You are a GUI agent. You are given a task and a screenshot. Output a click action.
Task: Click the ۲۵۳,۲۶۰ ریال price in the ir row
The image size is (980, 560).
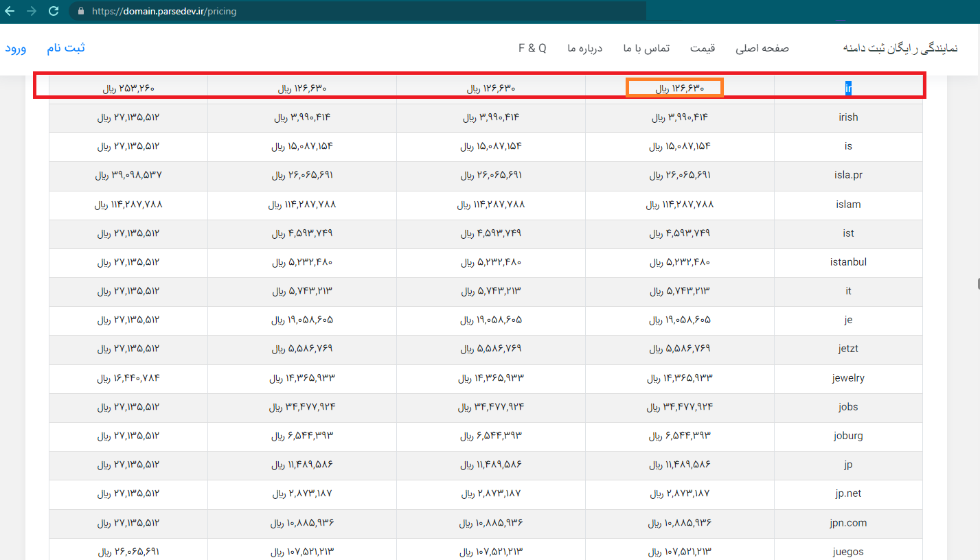pyautogui.click(x=128, y=89)
